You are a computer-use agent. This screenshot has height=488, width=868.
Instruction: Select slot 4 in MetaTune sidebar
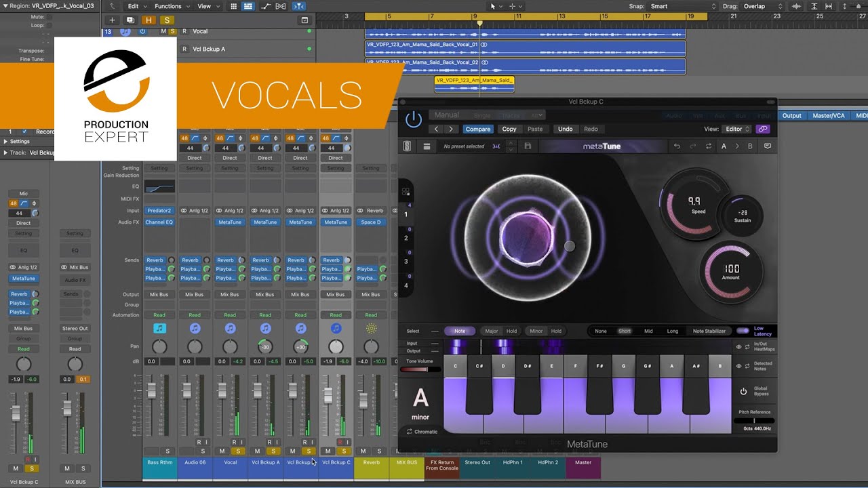tap(406, 285)
